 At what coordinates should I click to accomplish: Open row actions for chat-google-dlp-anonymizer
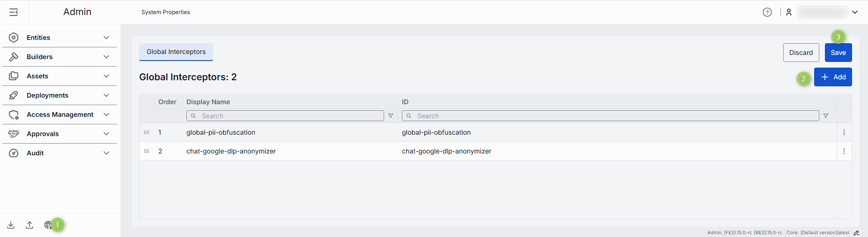pyautogui.click(x=844, y=151)
